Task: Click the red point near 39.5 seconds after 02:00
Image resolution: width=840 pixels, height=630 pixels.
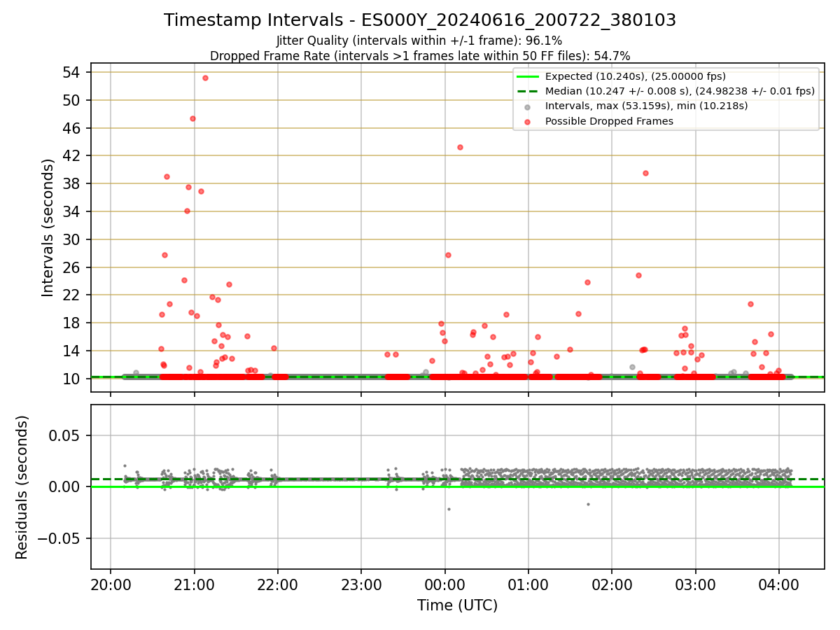Action: tap(645, 173)
